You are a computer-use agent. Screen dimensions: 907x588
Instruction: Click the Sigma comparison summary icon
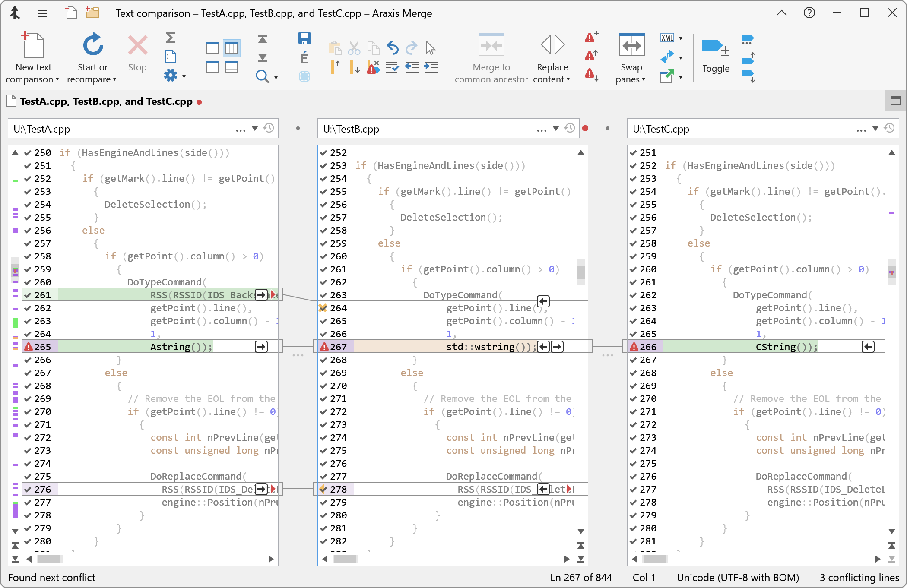[x=171, y=38]
